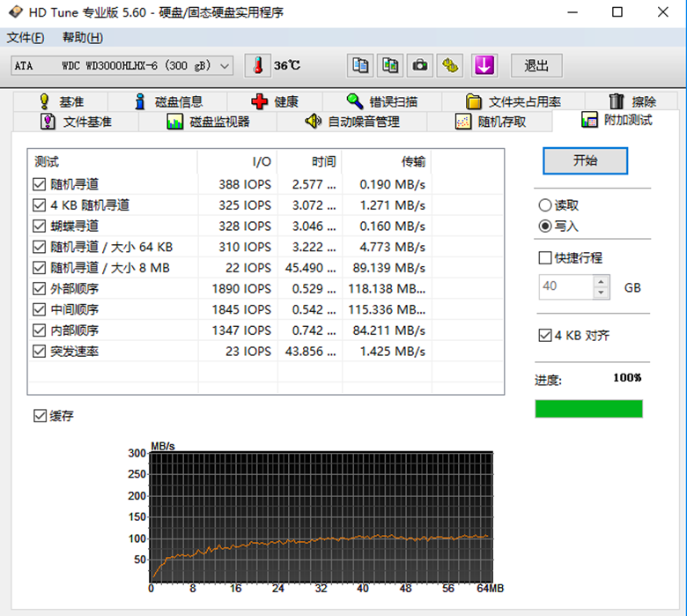The height and width of the screenshot is (616, 687).
Task: Uncheck the 中间顺序 checkbox
Action: (39, 309)
